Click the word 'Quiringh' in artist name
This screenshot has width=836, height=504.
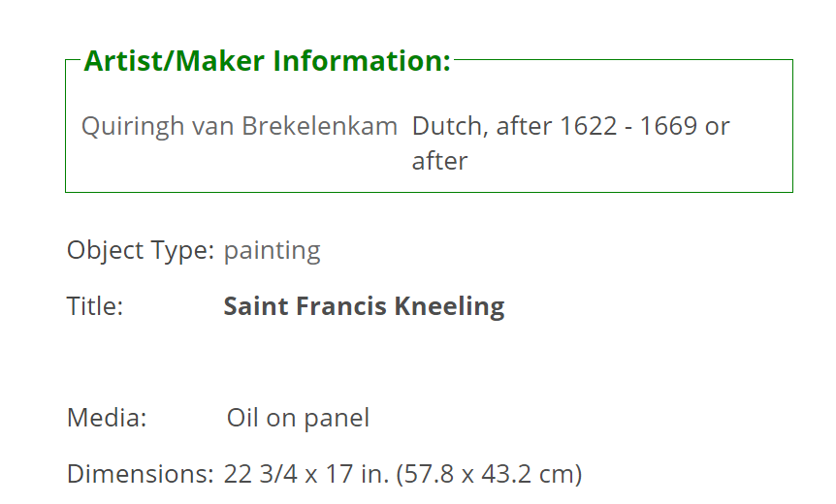pyautogui.click(x=133, y=127)
